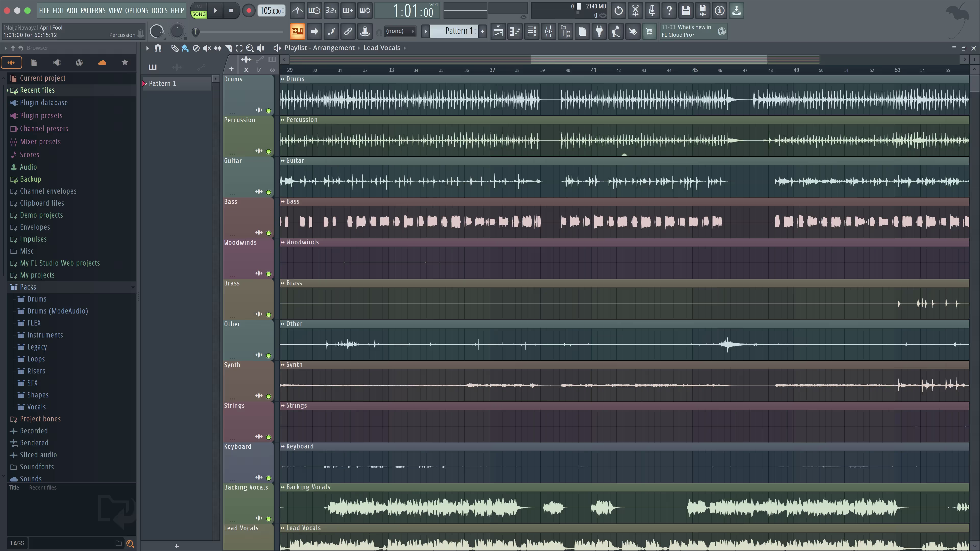Collapse the Packs folder in the browser
This screenshot has width=980, height=551.
pyautogui.click(x=133, y=287)
